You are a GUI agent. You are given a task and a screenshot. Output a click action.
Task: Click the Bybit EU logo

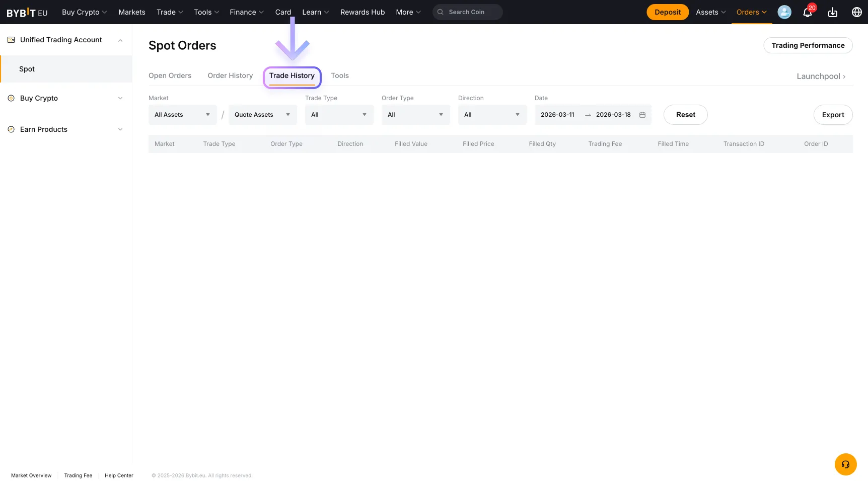(27, 12)
